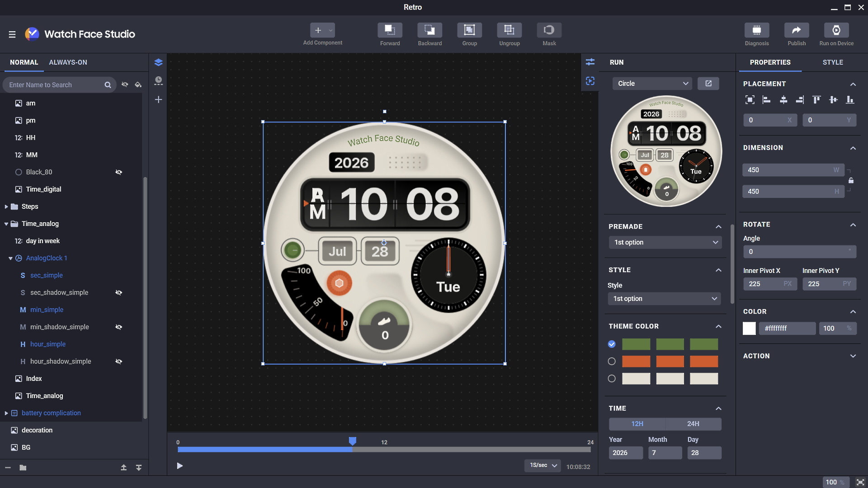Click the Publish button
This screenshot has height=488, width=868.
796,30
